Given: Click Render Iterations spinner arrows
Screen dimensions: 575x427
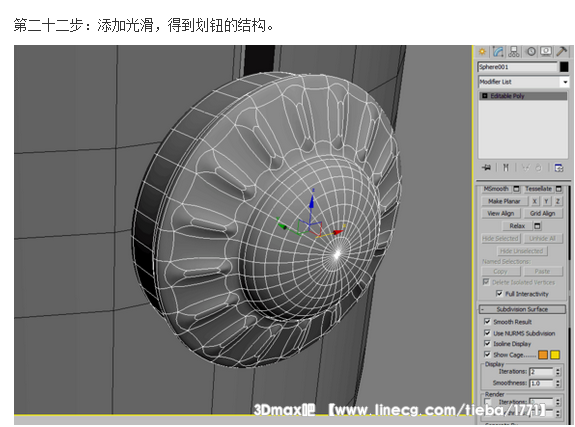Looking at the screenshot, I should 558,402.
